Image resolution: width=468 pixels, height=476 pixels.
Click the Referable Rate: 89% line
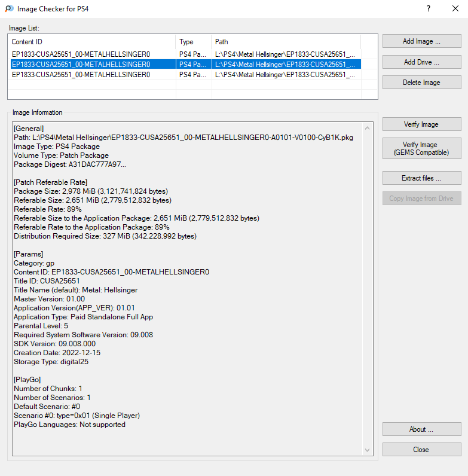pos(48,209)
